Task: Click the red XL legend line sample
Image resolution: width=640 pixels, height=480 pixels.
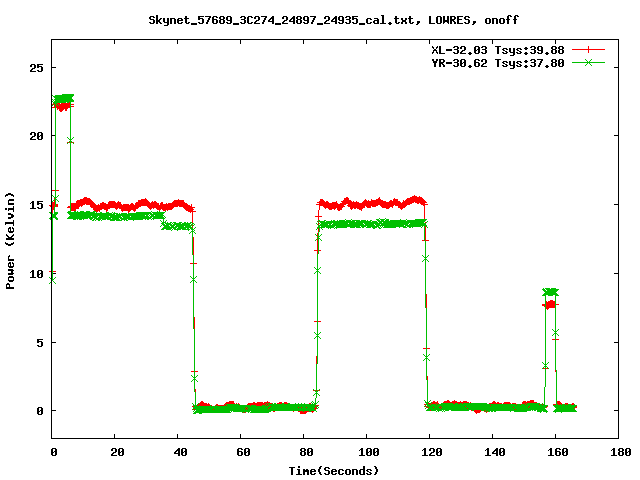Action: pyautogui.click(x=588, y=50)
